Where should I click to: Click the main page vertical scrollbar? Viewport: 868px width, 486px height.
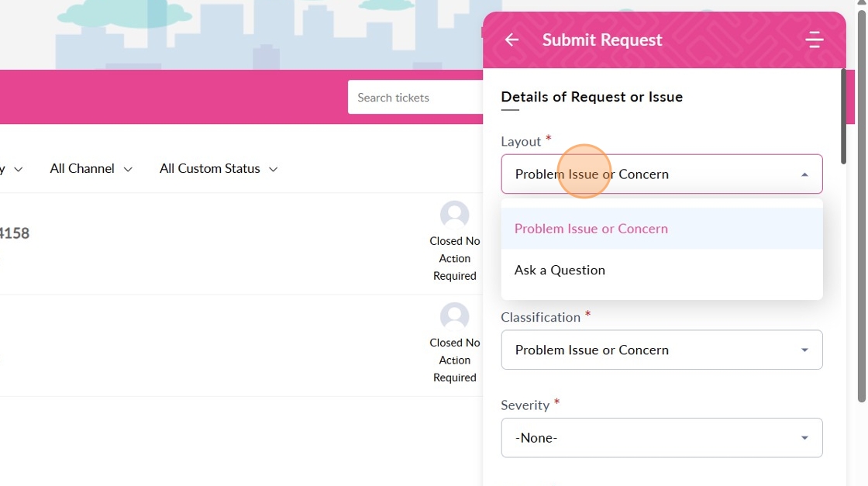(862, 202)
